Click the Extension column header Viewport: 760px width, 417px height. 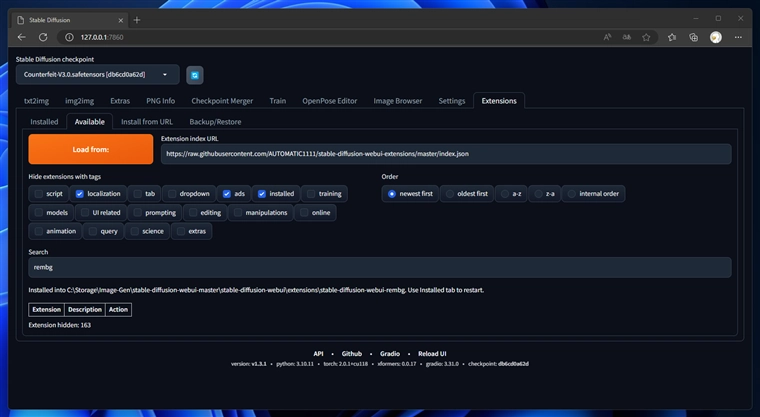[47, 309]
